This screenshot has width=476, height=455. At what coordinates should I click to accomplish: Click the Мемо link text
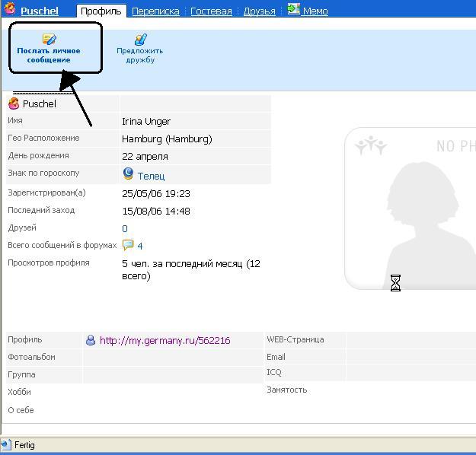click(315, 11)
